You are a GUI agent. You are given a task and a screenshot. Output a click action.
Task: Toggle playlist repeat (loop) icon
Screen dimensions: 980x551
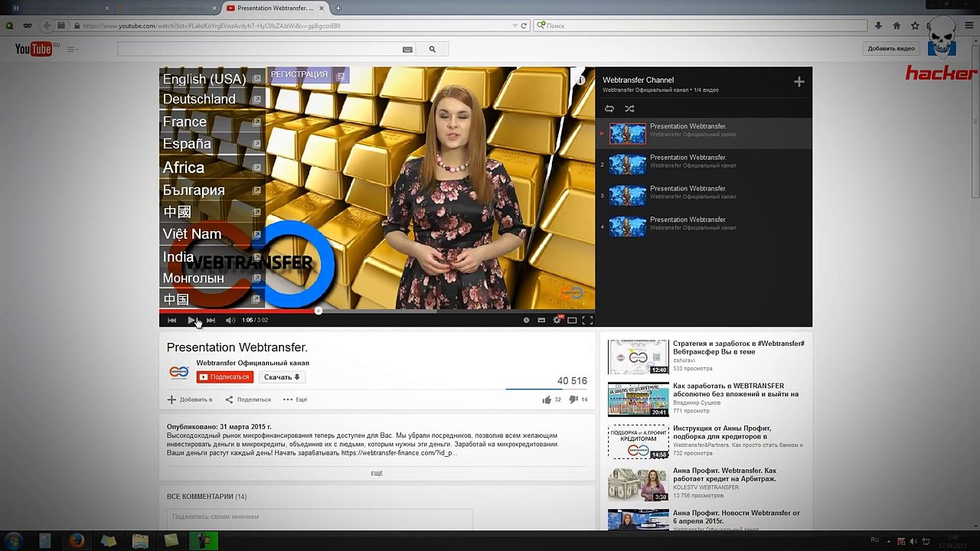[609, 109]
